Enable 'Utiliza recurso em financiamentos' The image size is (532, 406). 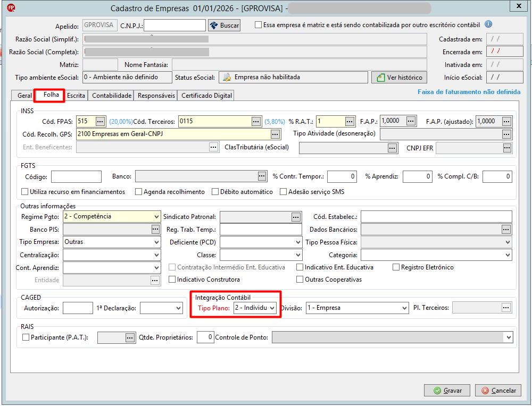(x=24, y=192)
